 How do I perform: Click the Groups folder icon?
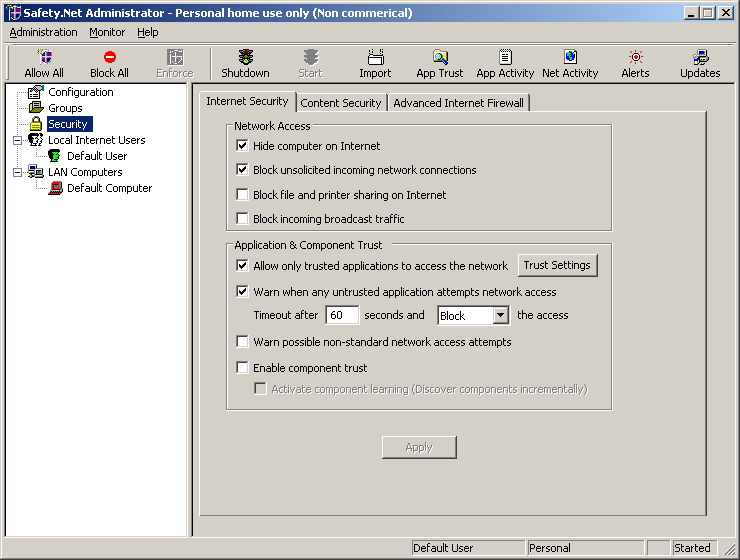coord(36,108)
